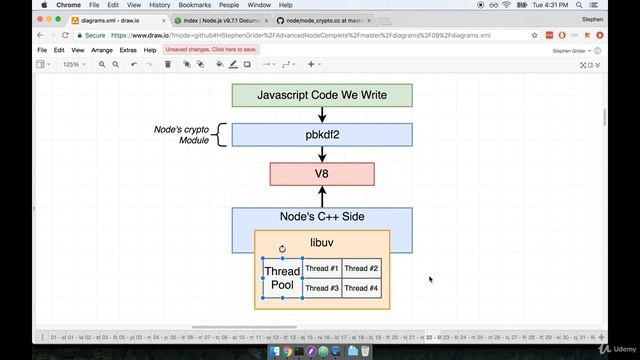Select the V8 box
The image size is (640, 360).
tap(322, 174)
